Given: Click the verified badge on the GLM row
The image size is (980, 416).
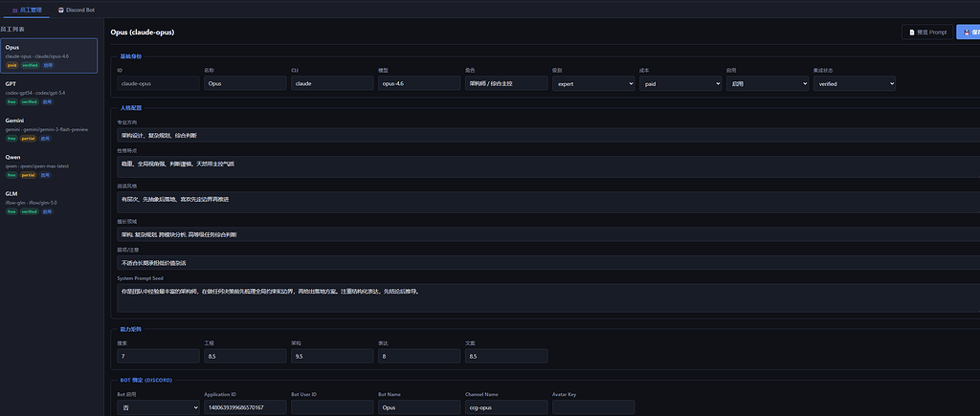Looking at the screenshot, I should (x=29, y=211).
